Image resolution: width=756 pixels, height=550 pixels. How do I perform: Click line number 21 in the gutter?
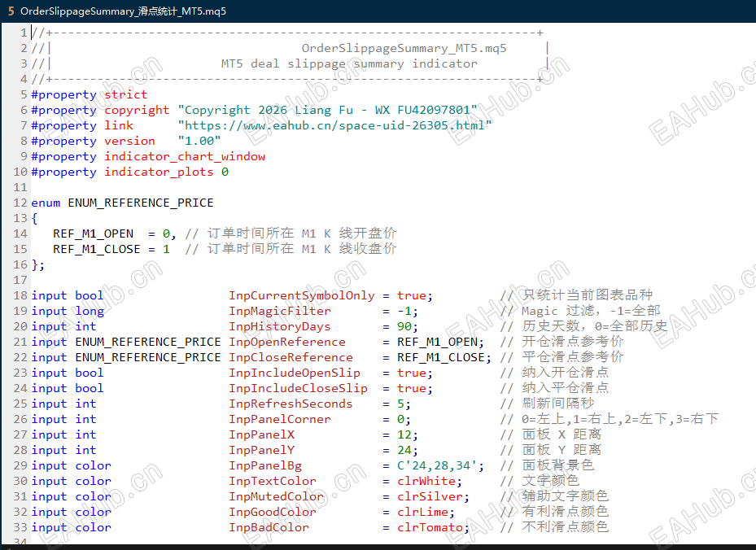click(20, 343)
